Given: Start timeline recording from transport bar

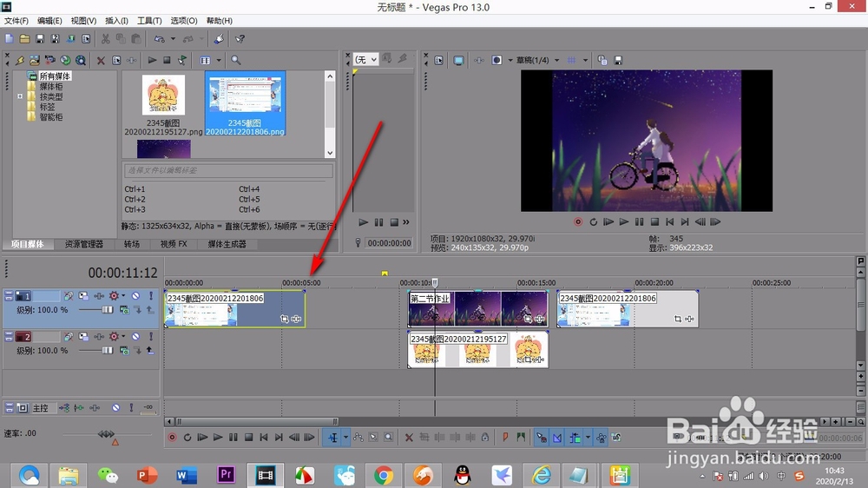Looking at the screenshot, I should (172, 438).
